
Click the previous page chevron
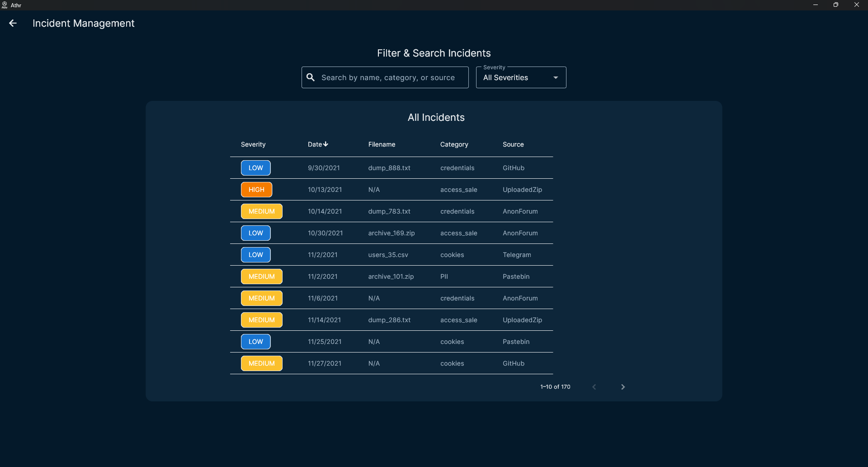tap(594, 387)
